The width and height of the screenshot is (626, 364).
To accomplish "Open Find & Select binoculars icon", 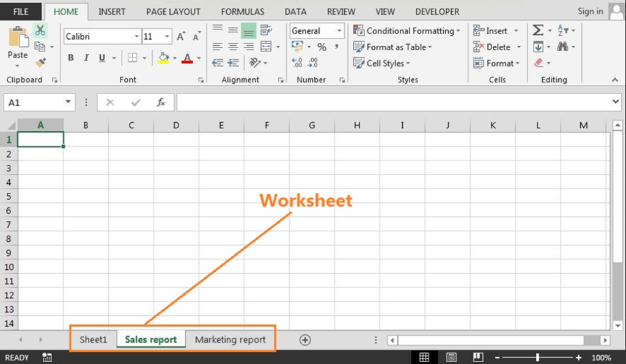I will [562, 47].
